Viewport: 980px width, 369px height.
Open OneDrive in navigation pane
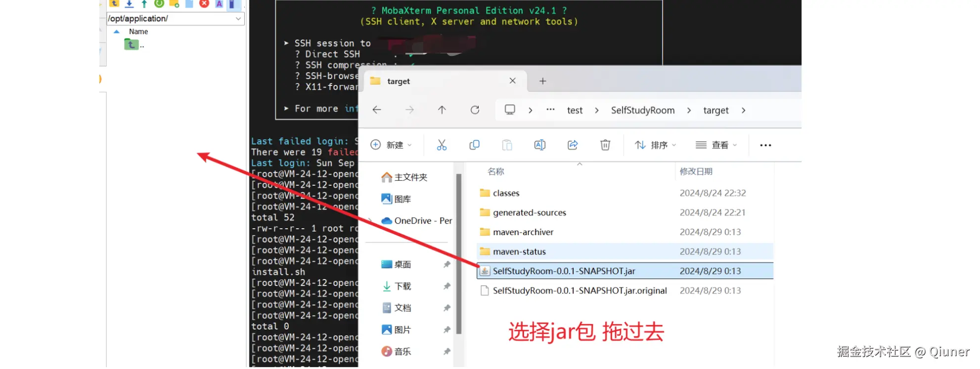tap(417, 221)
